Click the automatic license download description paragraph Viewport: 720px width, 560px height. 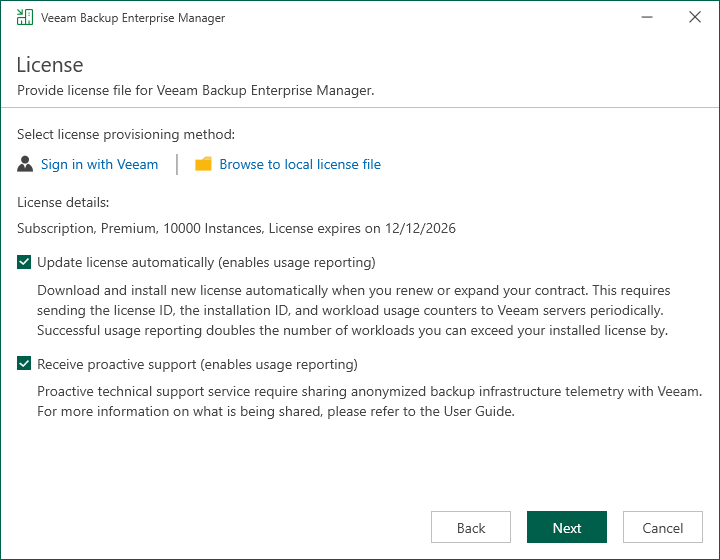pos(353,310)
